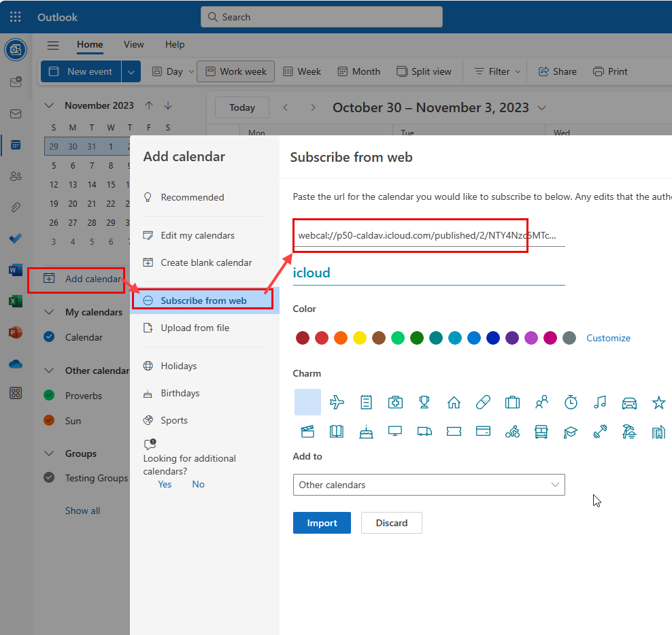The height and width of the screenshot is (635, 672).
Task: Go to next month down arrow
Action: (168, 105)
